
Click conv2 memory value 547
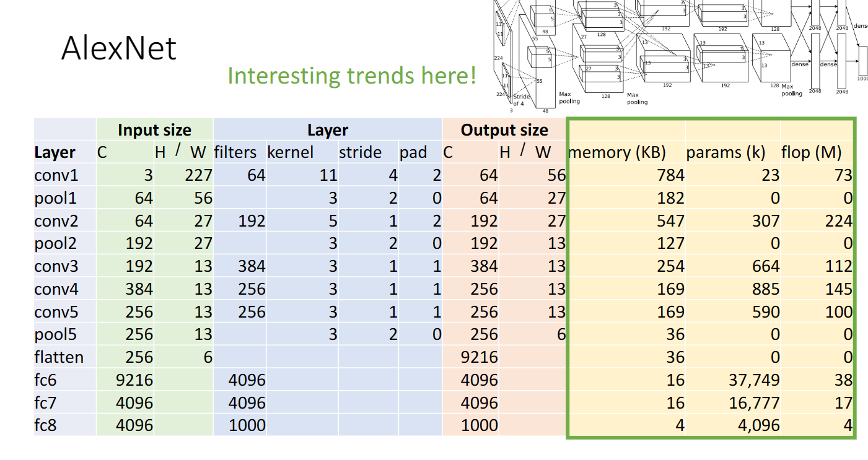pos(670,220)
